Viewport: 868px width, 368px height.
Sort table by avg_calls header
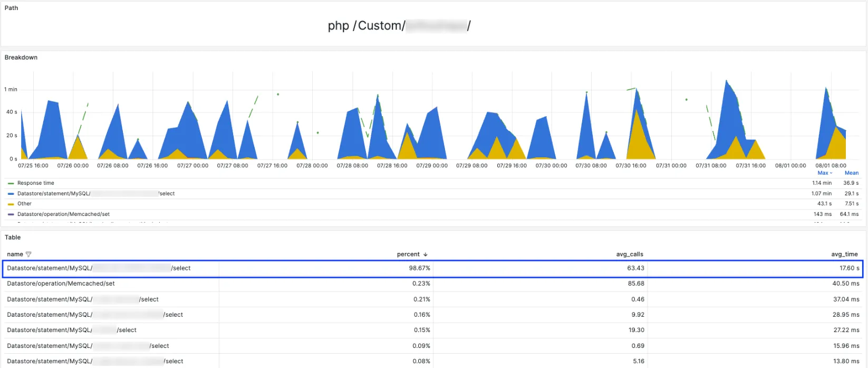(630, 254)
